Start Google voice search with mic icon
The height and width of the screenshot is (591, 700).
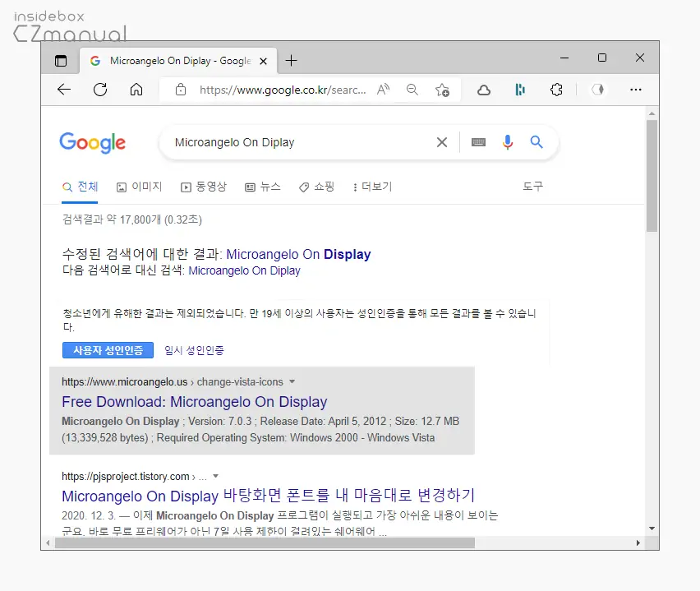click(x=507, y=142)
